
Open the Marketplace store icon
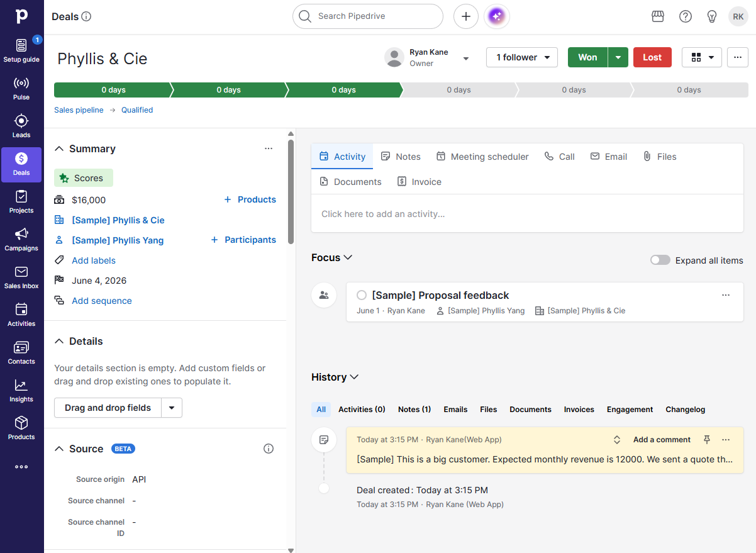[658, 16]
